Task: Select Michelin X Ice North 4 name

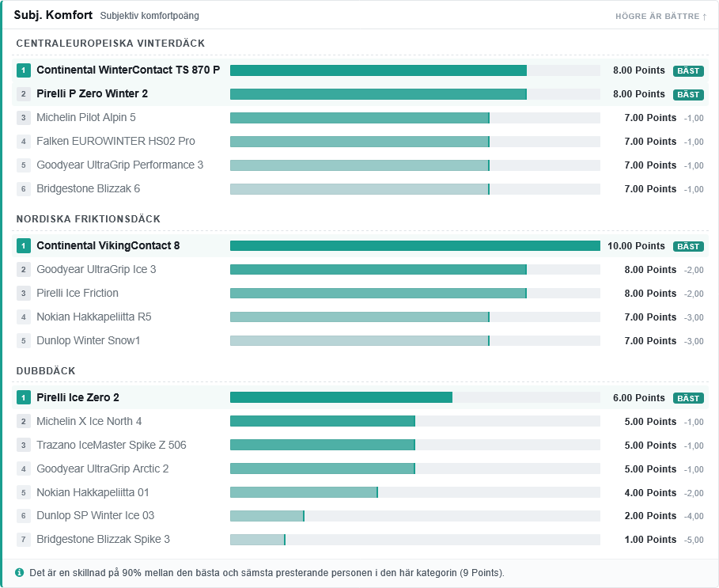Action: point(89,421)
